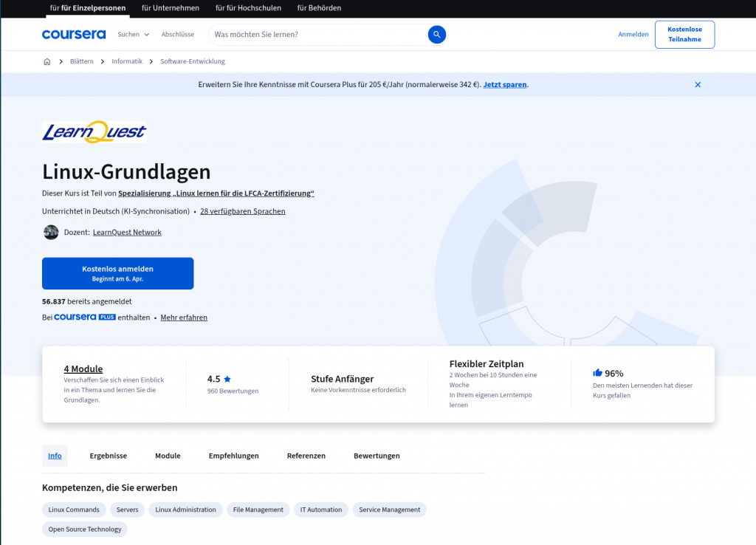Click the LearnQuest logo image
Screen dimensions: 756x545
(94, 132)
